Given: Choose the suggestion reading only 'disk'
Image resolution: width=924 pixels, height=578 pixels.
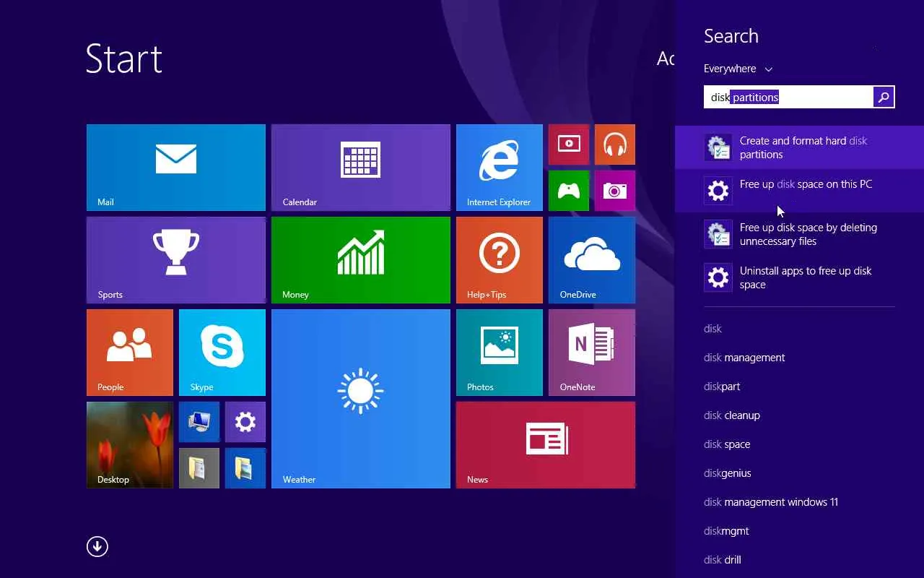Looking at the screenshot, I should coord(712,329).
